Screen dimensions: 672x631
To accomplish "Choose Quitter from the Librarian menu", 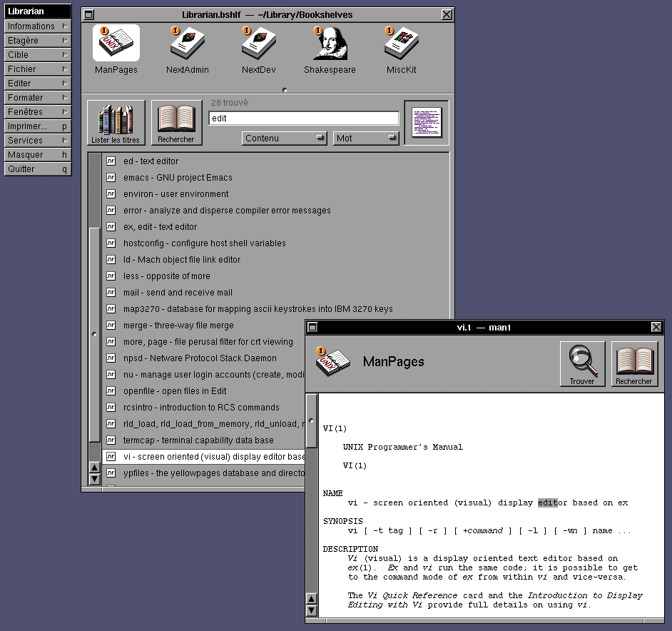I will point(38,168).
